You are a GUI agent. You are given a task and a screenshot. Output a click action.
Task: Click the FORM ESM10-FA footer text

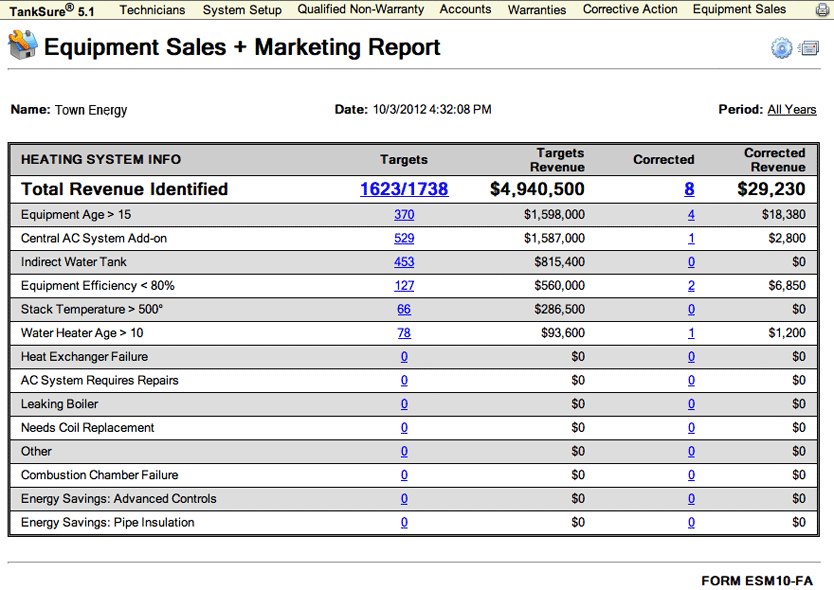(757, 581)
